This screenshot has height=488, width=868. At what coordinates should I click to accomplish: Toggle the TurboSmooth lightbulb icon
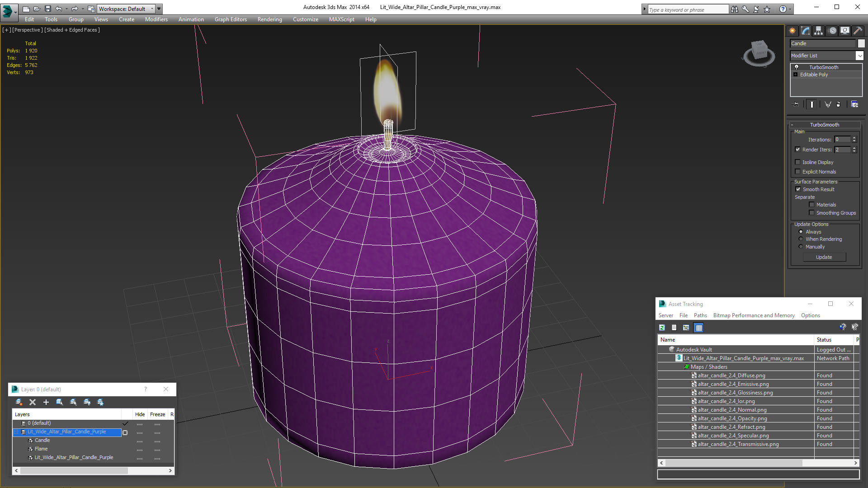coord(797,67)
